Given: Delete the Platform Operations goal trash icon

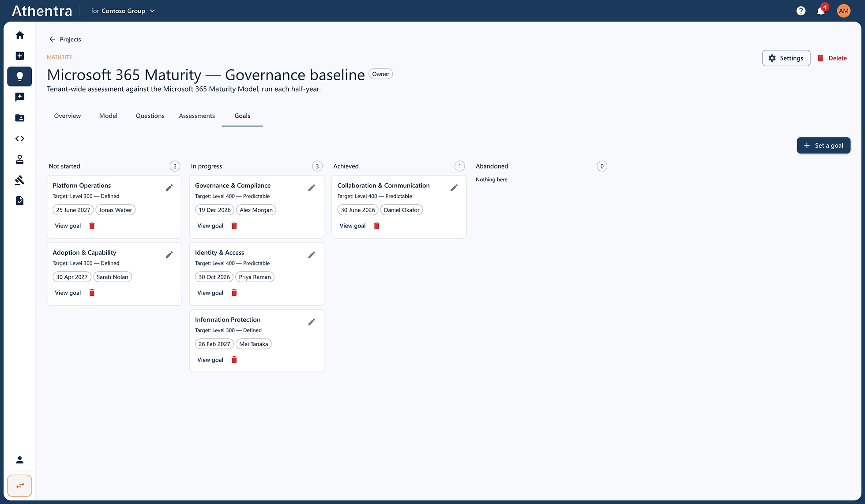Looking at the screenshot, I should pos(92,226).
